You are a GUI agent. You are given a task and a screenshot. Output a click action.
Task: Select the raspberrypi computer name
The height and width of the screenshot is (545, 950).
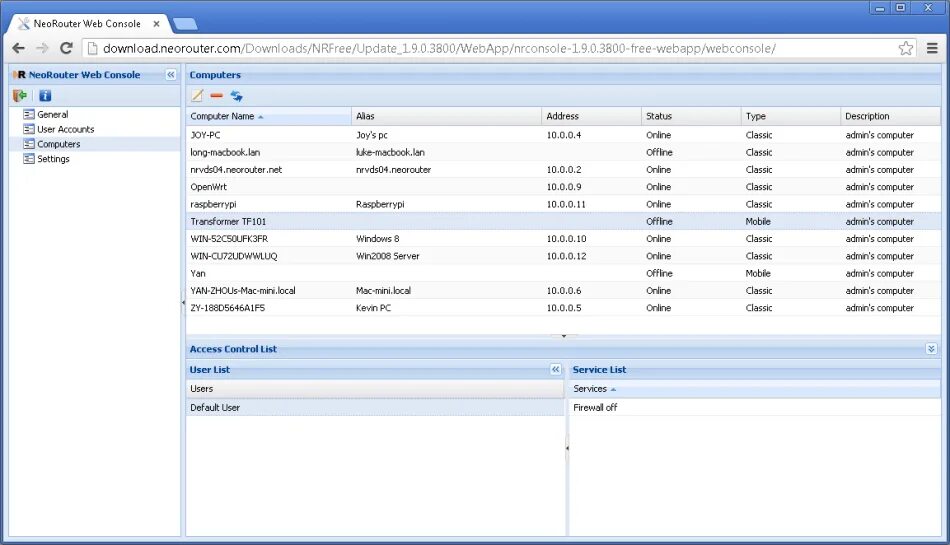[x=213, y=204]
